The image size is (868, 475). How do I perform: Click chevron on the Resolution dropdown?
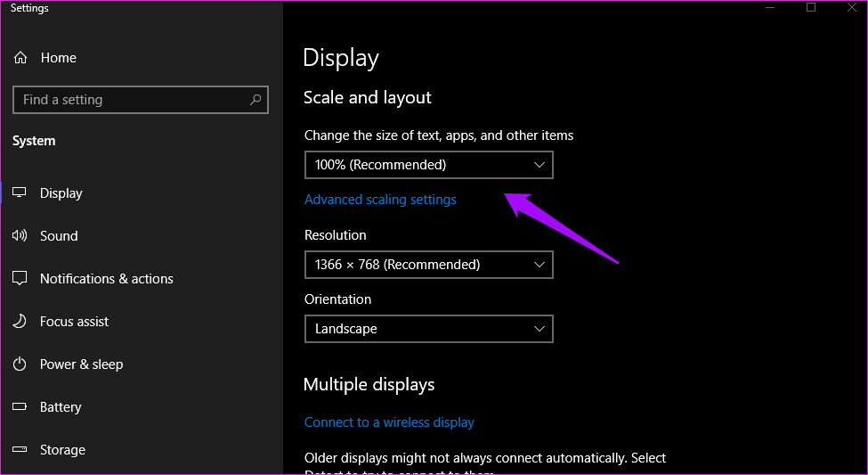[x=539, y=265]
